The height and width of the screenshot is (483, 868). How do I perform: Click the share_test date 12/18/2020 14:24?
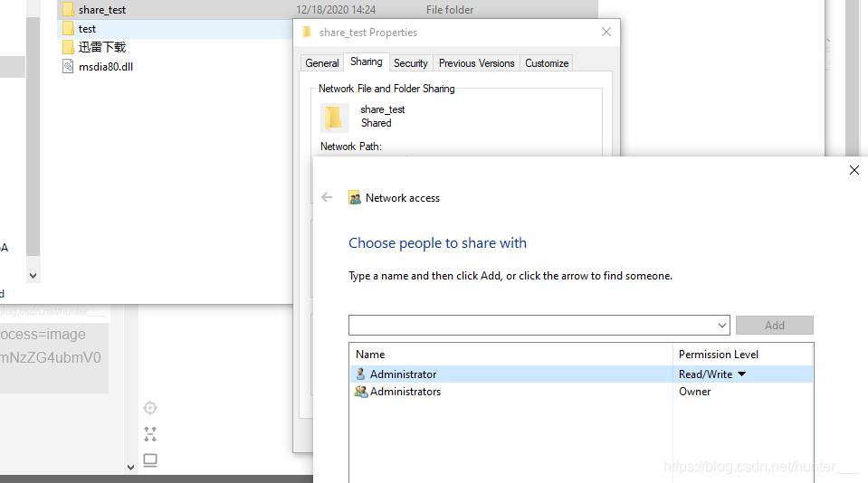(336, 10)
